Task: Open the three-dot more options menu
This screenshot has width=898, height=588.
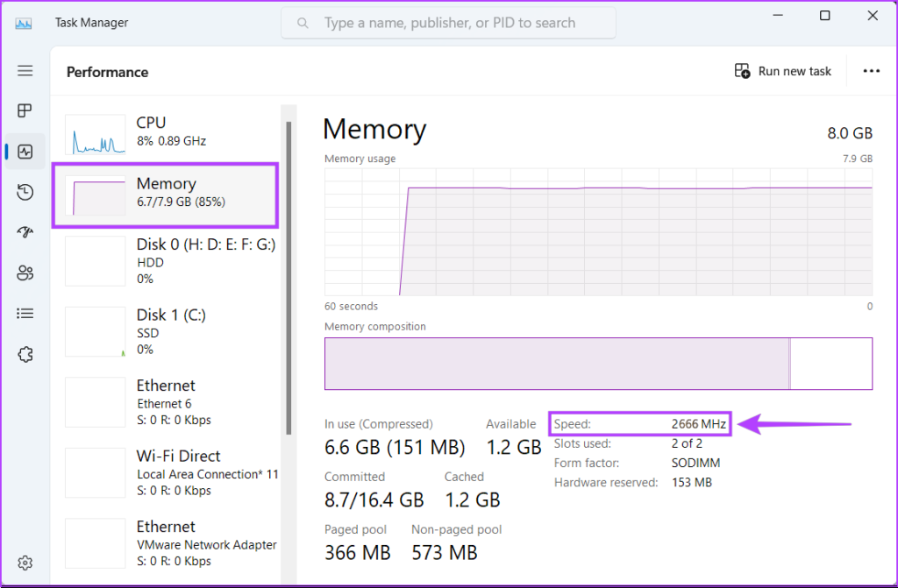Action: 871,71
